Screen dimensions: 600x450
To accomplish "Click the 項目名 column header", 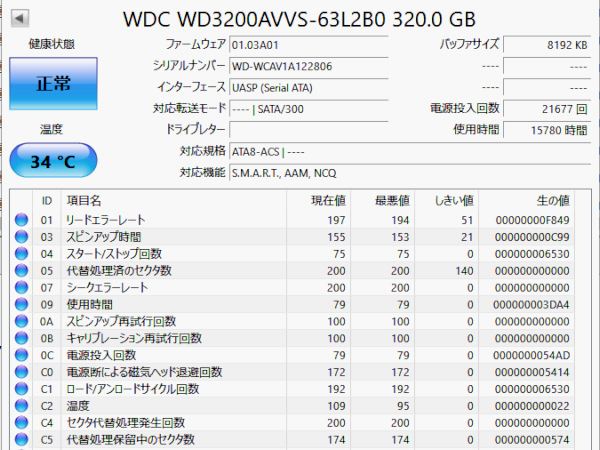I will (174, 201).
